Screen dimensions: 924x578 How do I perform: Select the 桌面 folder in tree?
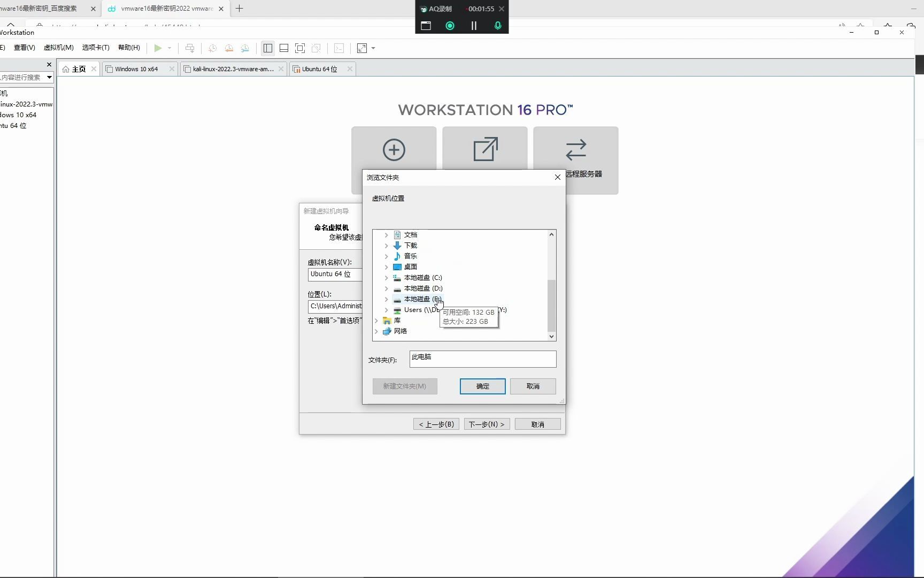[x=411, y=267]
